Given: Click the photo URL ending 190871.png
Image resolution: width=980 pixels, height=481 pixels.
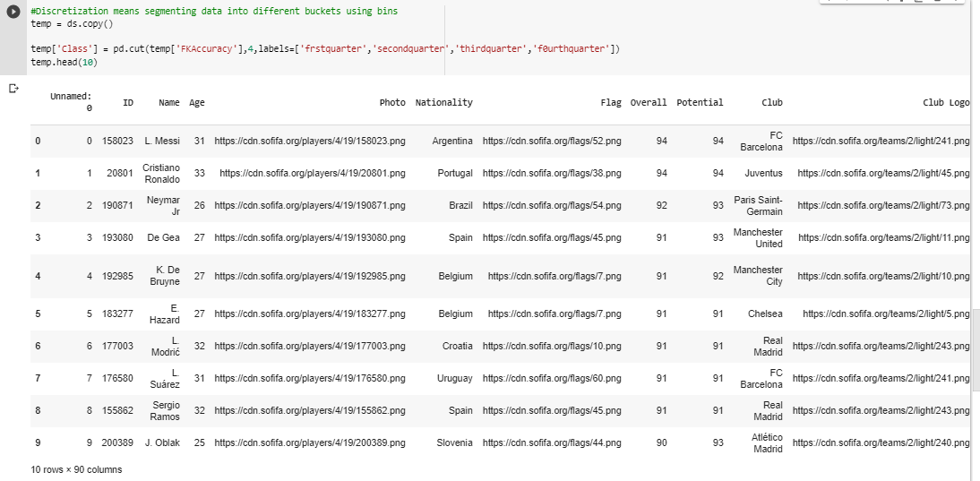Looking at the screenshot, I should tap(310, 205).
